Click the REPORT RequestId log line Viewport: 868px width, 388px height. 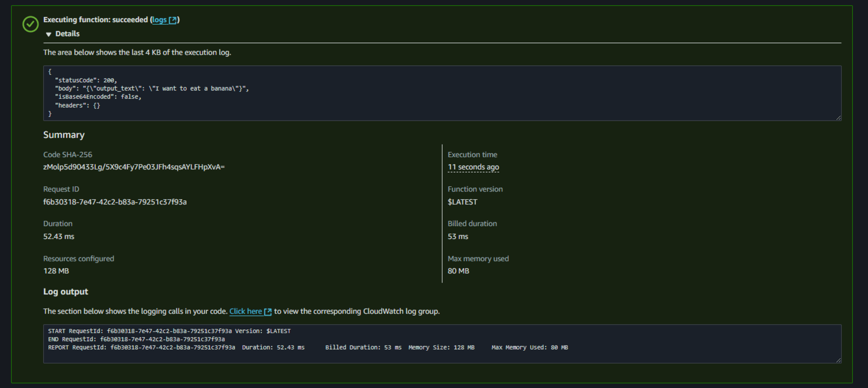[308, 348]
